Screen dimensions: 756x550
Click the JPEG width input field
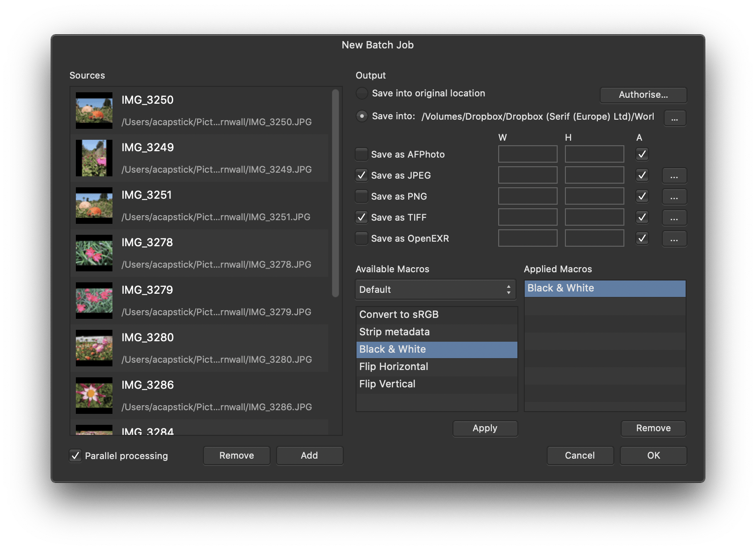[x=527, y=175]
